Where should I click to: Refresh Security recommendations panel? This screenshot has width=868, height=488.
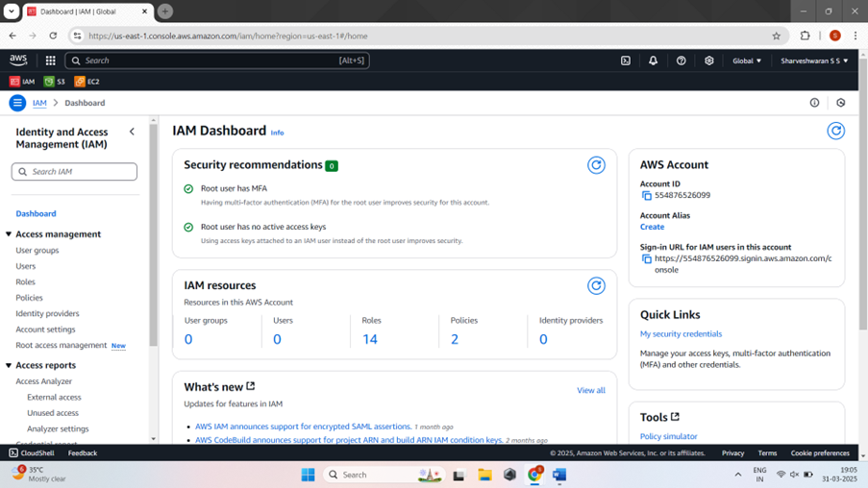pos(596,165)
